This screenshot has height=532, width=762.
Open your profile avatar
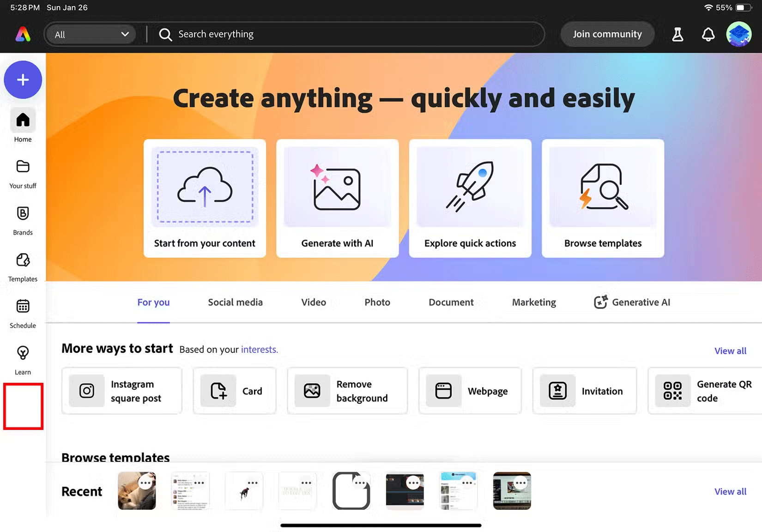click(739, 34)
